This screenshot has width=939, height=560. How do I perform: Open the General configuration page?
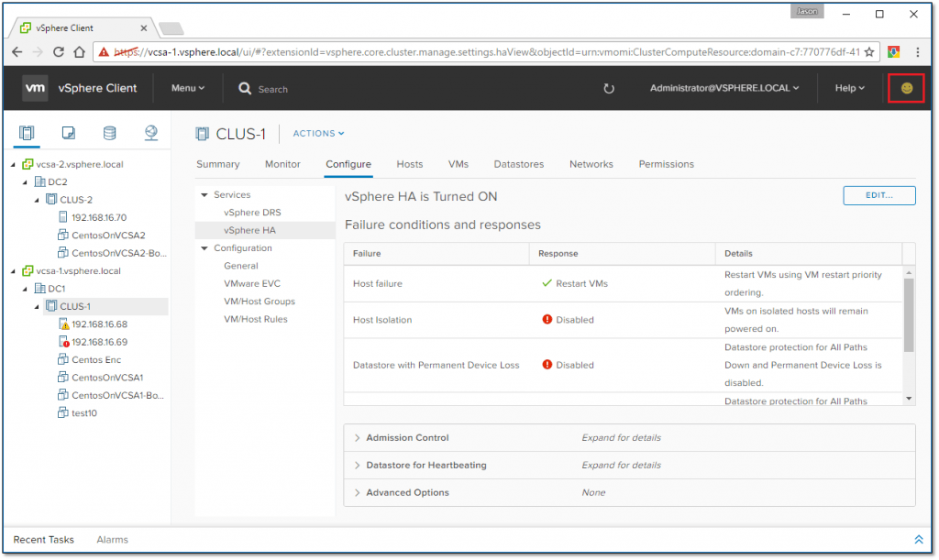tap(241, 266)
